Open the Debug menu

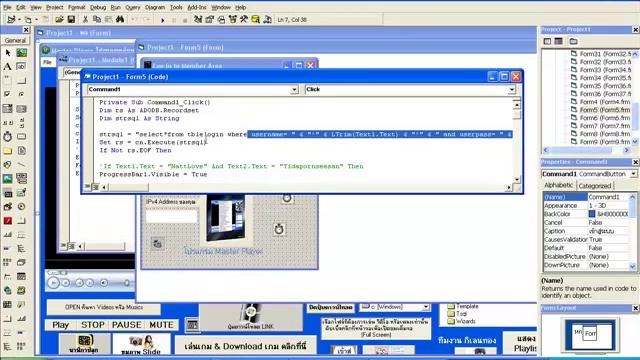(98, 7)
